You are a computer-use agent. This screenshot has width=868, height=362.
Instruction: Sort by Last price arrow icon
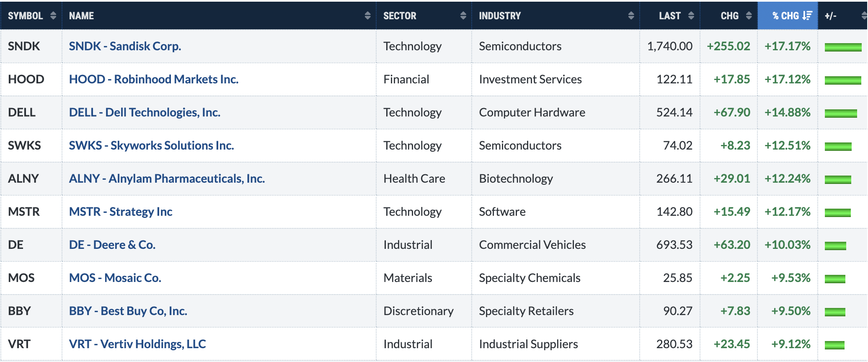pyautogui.click(x=691, y=16)
